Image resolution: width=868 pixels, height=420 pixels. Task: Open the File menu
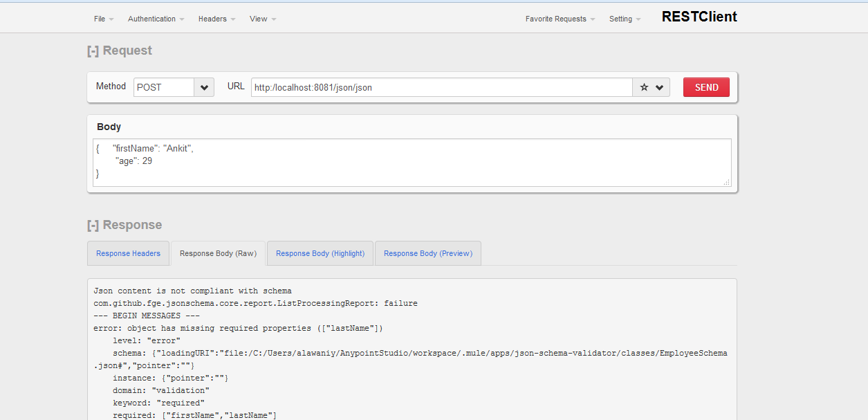click(104, 19)
